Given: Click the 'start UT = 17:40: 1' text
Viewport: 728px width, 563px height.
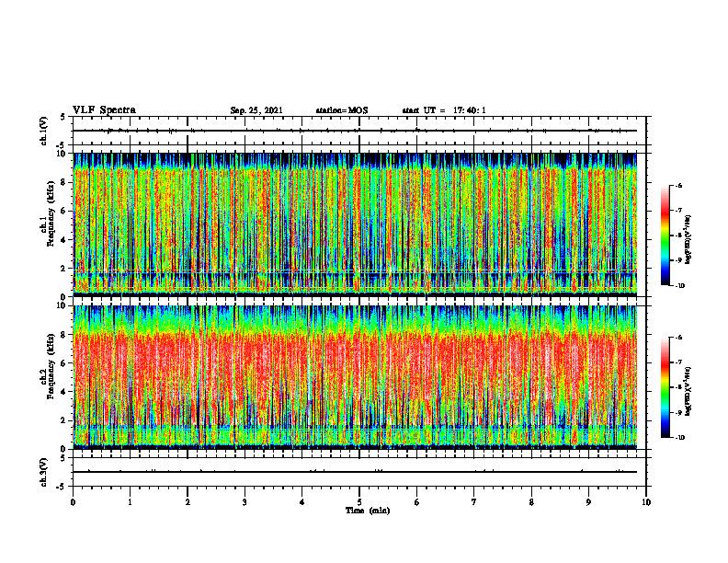Looking at the screenshot, I should coord(444,110).
